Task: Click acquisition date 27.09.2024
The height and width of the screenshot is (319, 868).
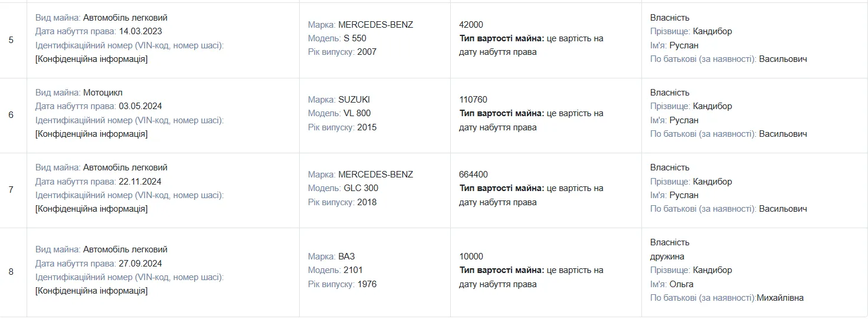Action: pyautogui.click(x=140, y=263)
